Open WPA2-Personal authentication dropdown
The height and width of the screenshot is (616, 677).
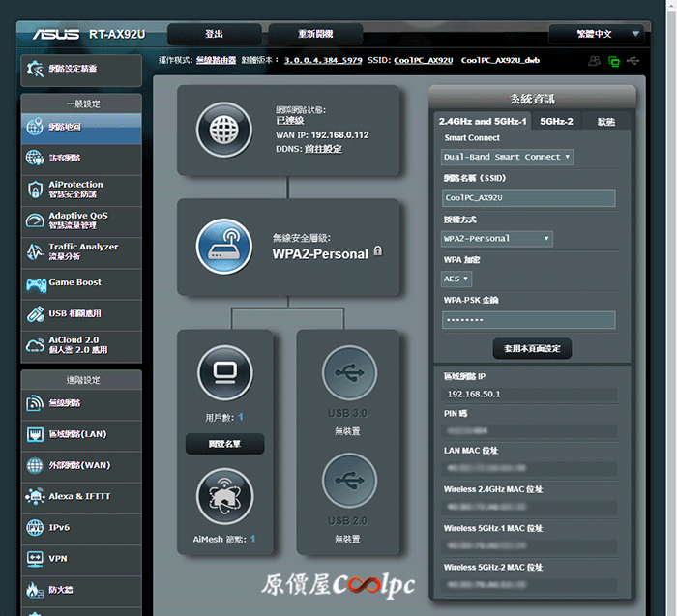point(496,238)
